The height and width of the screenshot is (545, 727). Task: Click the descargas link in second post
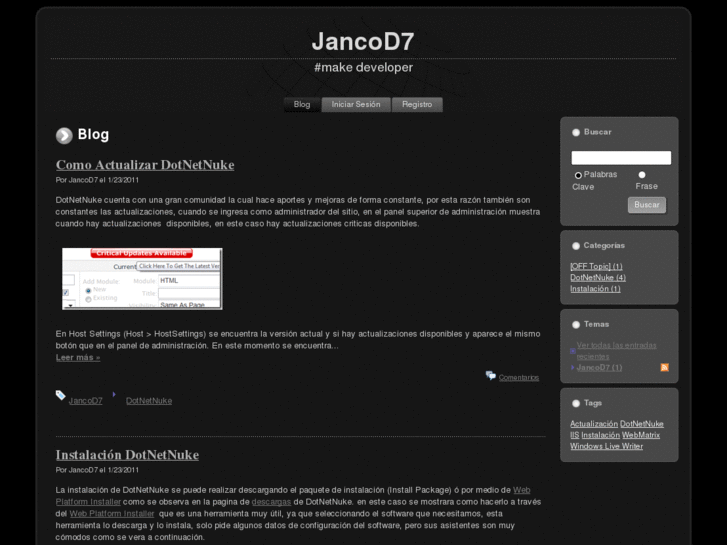tap(271, 502)
